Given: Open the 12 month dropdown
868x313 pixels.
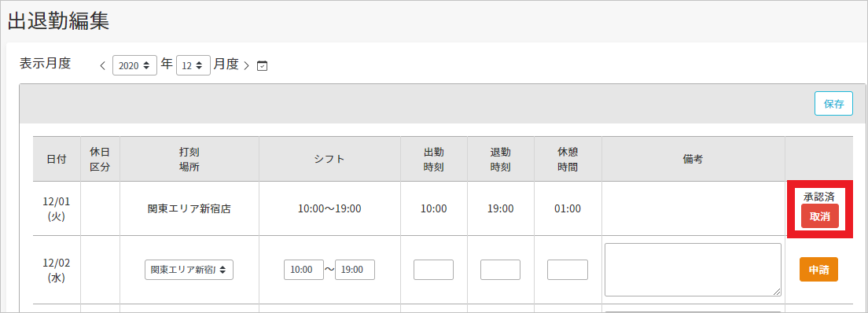Looking at the screenshot, I should click(193, 64).
